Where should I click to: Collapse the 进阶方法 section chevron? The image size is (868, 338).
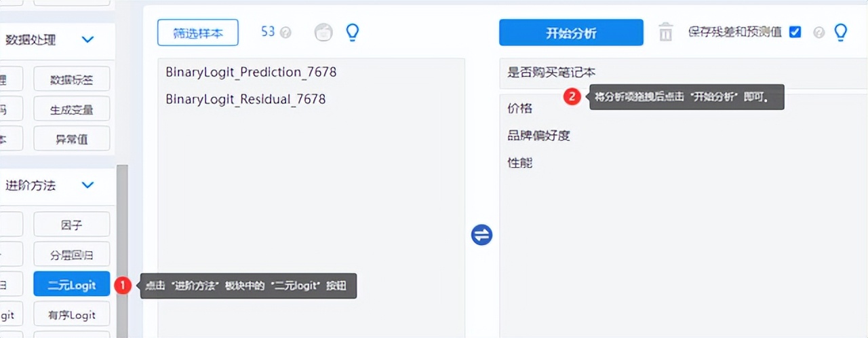pyautogui.click(x=87, y=185)
